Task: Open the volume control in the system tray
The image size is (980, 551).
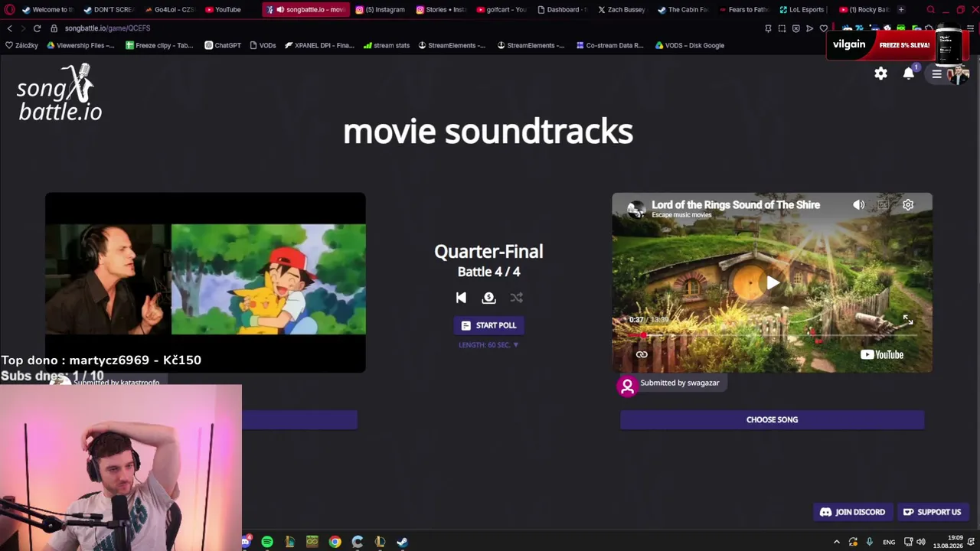Action: 921,542
